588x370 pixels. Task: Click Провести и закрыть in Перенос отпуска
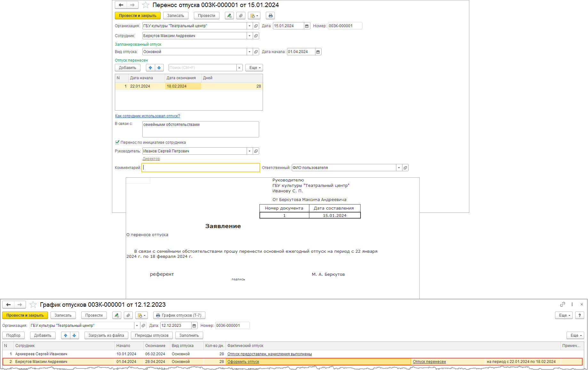click(138, 16)
